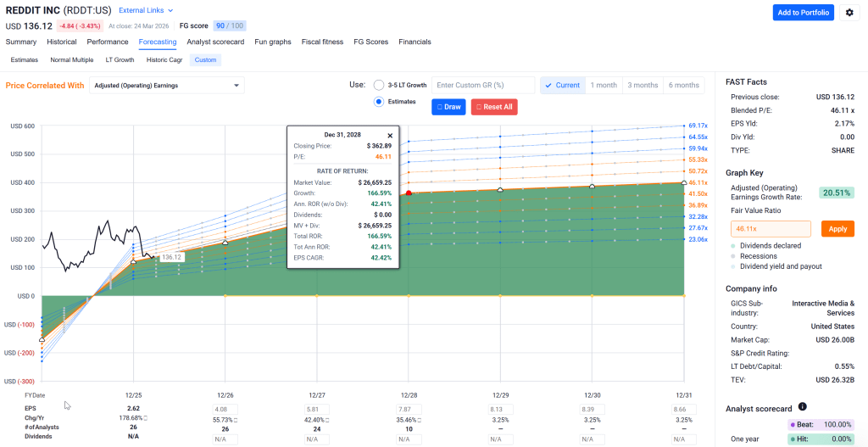Open the settings gear icon
This screenshot has height=447, width=868.
click(849, 13)
